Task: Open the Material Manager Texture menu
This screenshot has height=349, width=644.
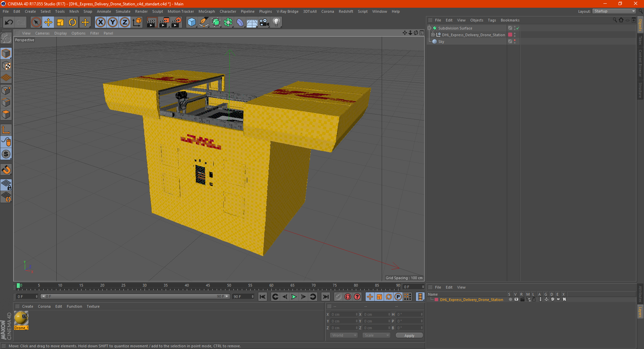Action: (x=93, y=306)
